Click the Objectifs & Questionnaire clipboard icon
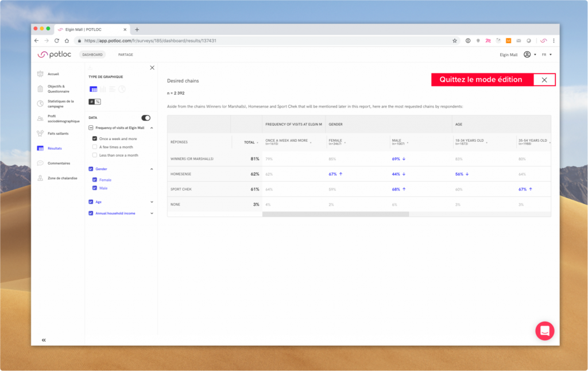The image size is (588, 371). click(40, 89)
